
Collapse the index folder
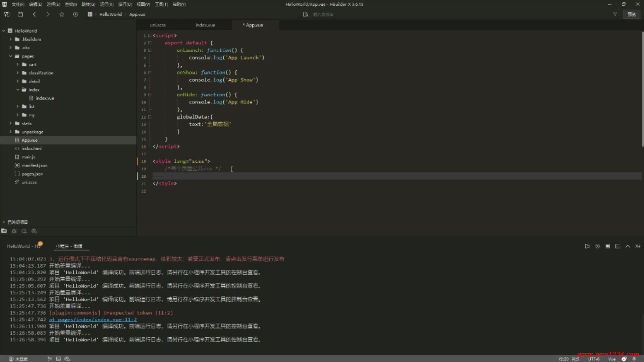17,90
